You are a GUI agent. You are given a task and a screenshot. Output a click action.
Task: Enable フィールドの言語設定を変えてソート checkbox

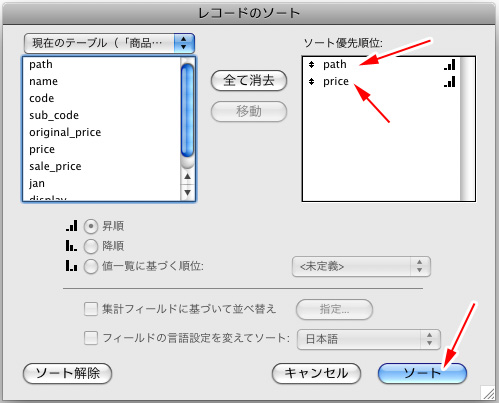91,338
